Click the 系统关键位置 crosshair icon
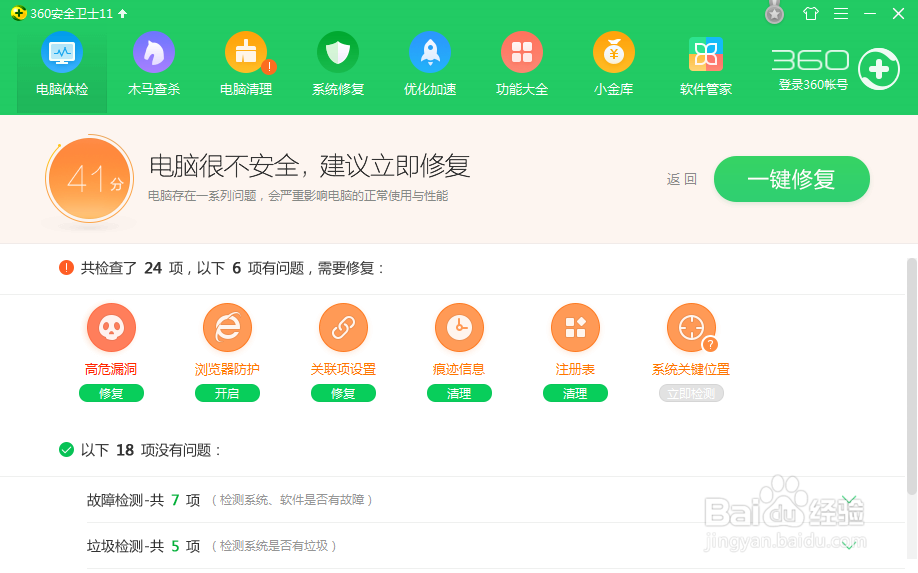918x573 pixels. [x=691, y=328]
